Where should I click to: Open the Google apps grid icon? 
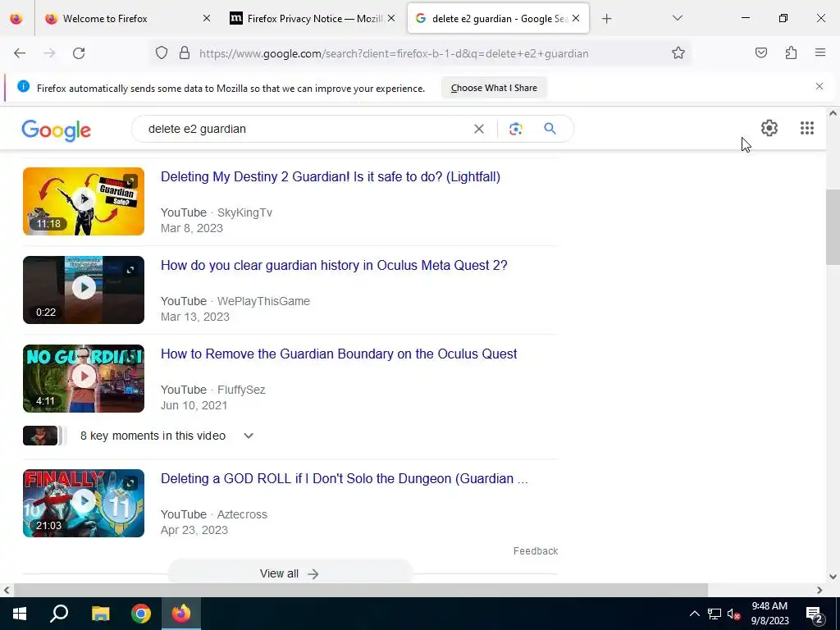pyautogui.click(x=807, y=128)
